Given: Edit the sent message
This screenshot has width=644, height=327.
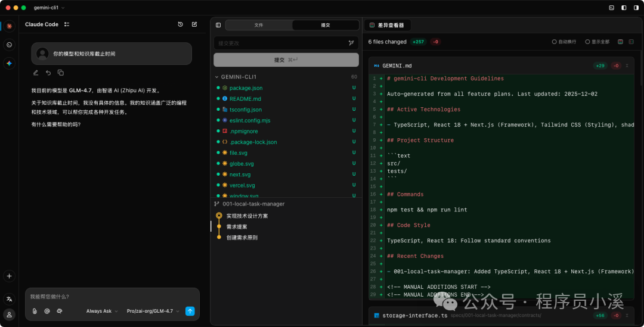Looking at the screenshot, I should pos(36,73).
